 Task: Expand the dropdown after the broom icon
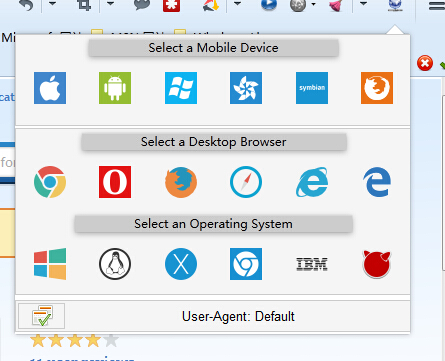[363, 4]
